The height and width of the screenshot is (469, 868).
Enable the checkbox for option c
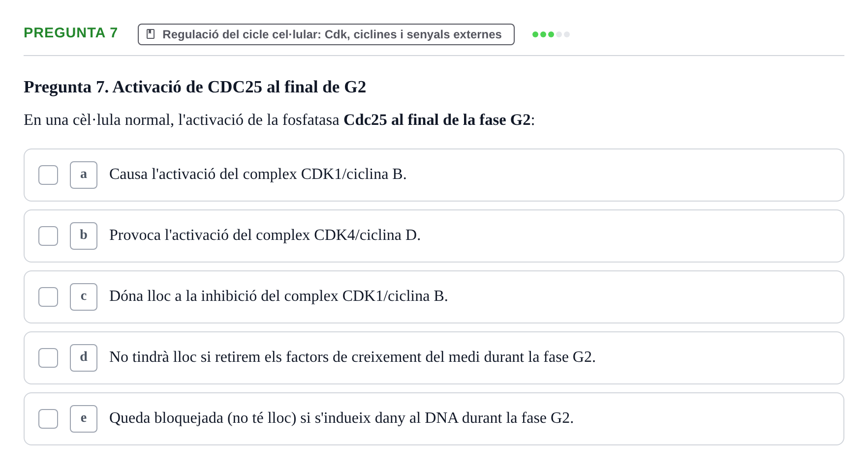tap(48, 297)
